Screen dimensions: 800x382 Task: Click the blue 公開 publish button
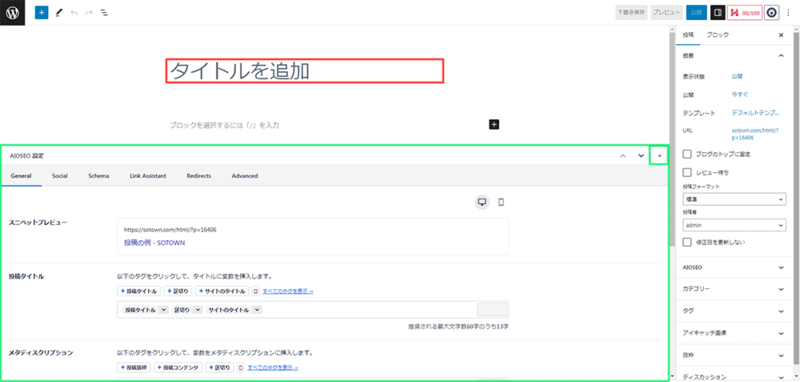tap(696, 13)
